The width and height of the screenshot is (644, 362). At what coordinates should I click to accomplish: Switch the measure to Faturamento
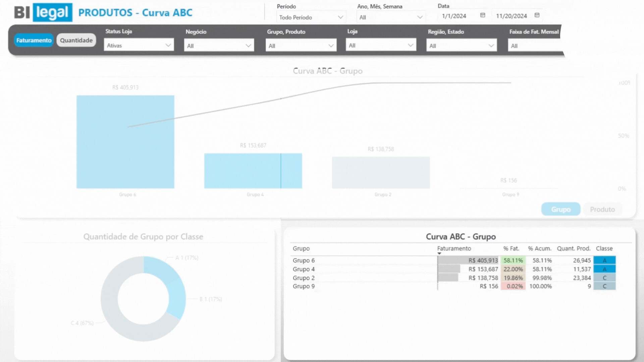34,40
